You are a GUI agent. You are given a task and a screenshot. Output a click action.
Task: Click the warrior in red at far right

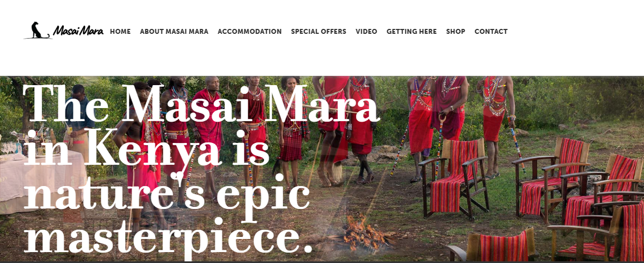[496, 125]
